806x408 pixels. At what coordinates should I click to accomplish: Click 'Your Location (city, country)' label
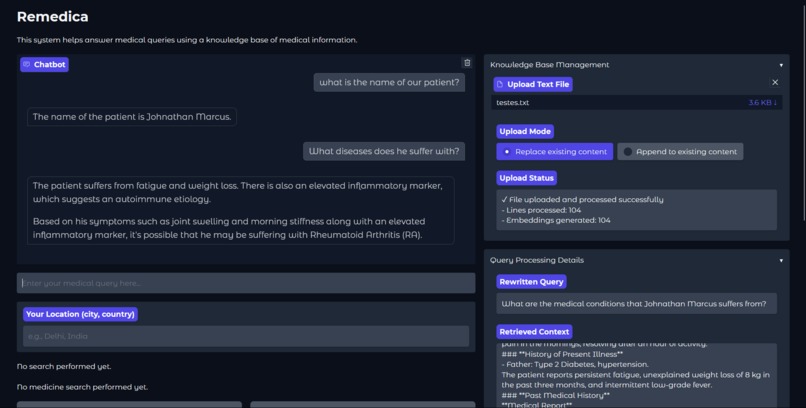[80, 314]
